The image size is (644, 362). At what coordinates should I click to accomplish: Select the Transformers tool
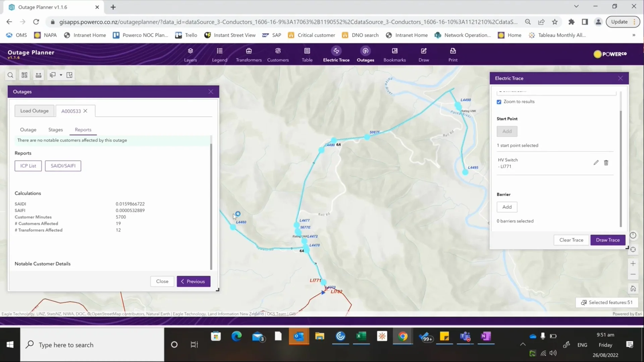click(x=249, y=54)
